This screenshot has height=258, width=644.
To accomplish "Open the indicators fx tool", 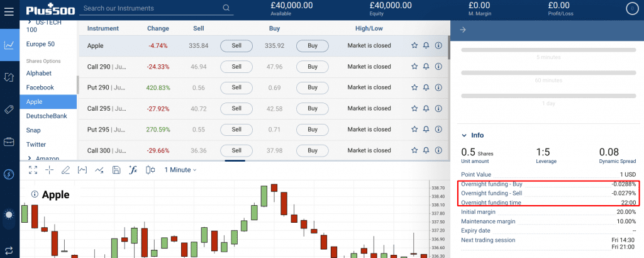I will tap(133, 170).
